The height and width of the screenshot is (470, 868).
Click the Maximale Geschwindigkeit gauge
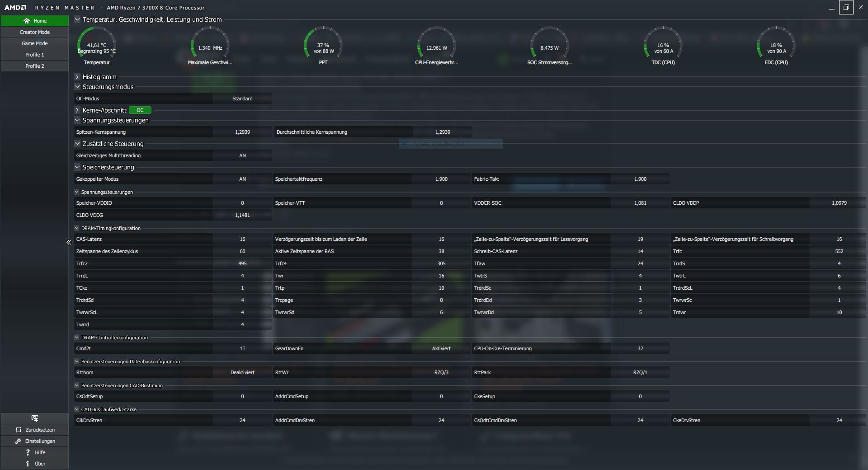tap(210, 46)
